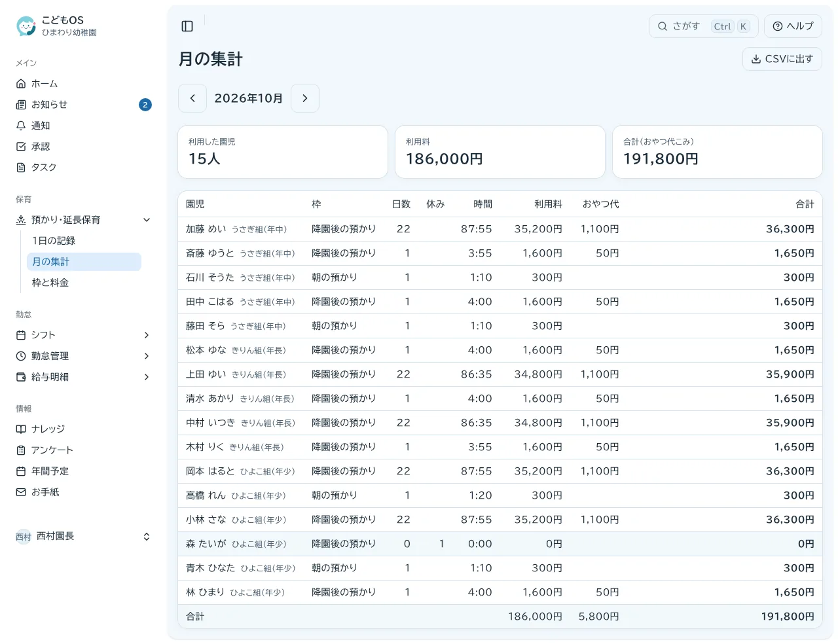This screenshot has height=644, width=838.
Task: Toggle the sidebar panel icon
Action: (187, 26)
